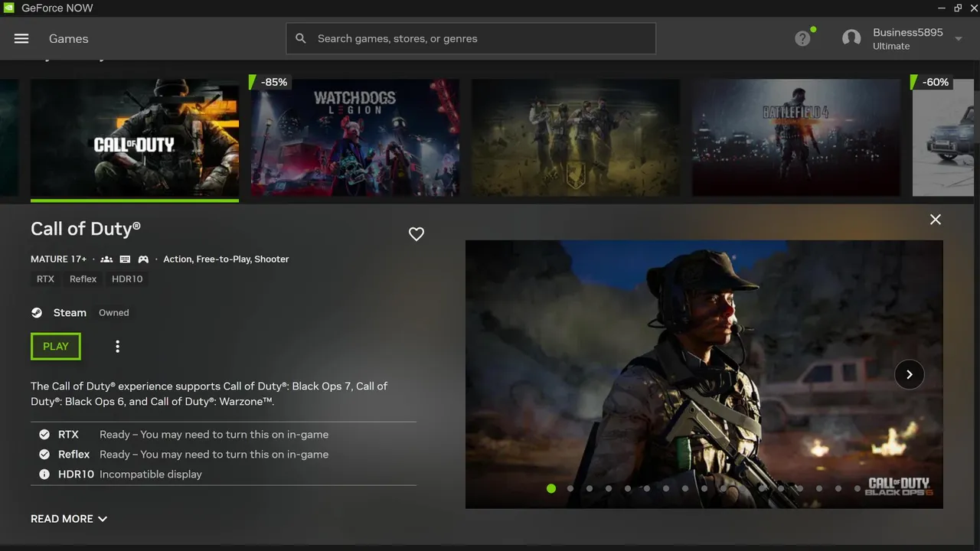Viewport: 980px width, 551px height.
Task: Click the RTX ready checkmark icon
Action: pos(44,434)
